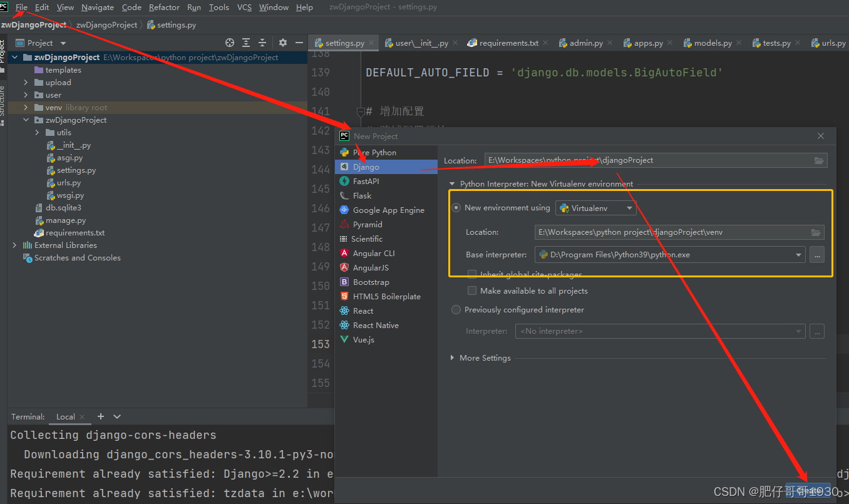Browse folder for project Location

pyautogui.click(x=819, y=161)
